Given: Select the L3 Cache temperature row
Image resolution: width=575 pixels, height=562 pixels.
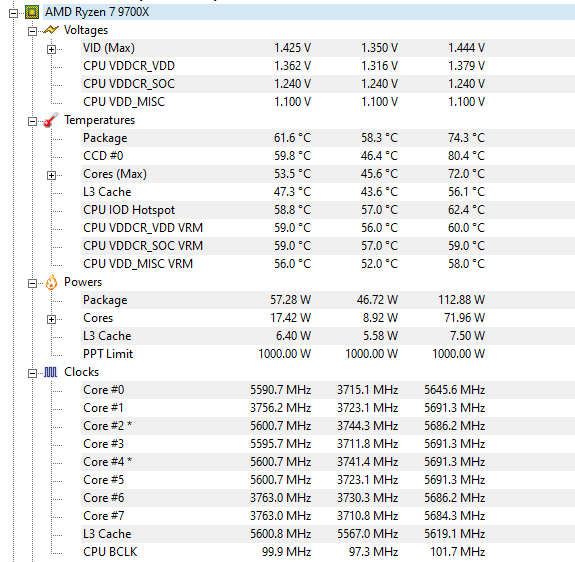Looking at the screenshot, I should tap(328, 192).
